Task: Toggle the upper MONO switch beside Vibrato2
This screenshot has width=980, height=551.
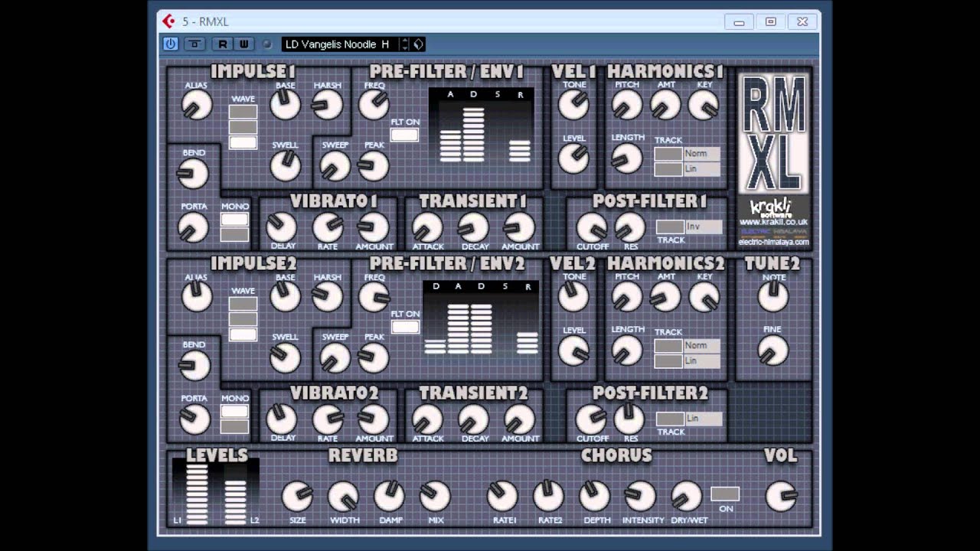Action: [235, 411]
